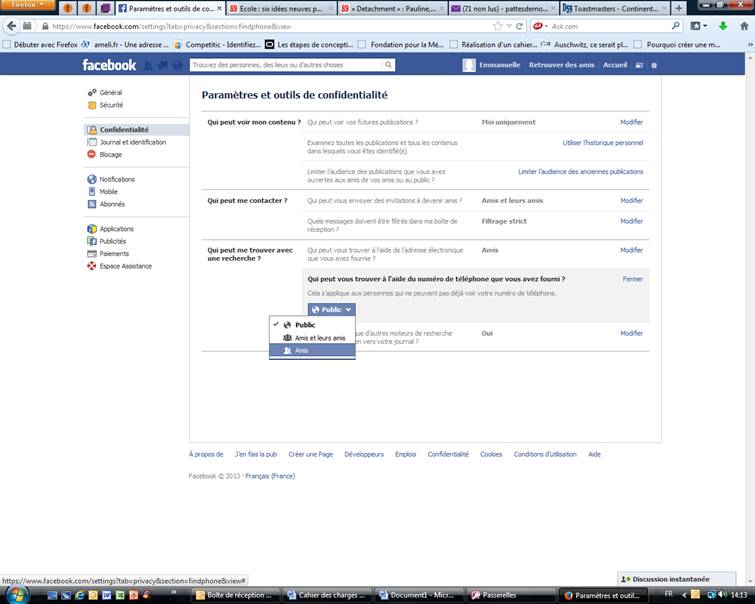Select Confidentialité in the sidebar

coord(124,130)
